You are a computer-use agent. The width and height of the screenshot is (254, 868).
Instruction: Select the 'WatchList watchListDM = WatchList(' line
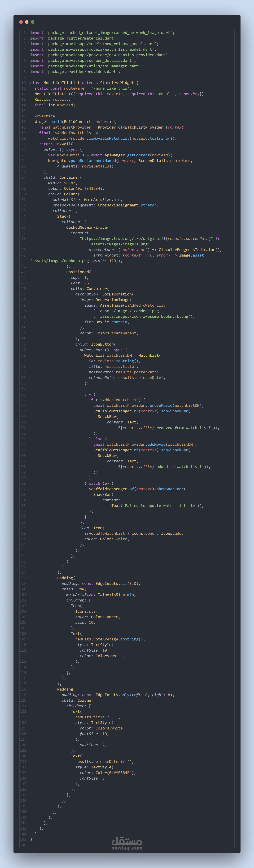point(122,356)
